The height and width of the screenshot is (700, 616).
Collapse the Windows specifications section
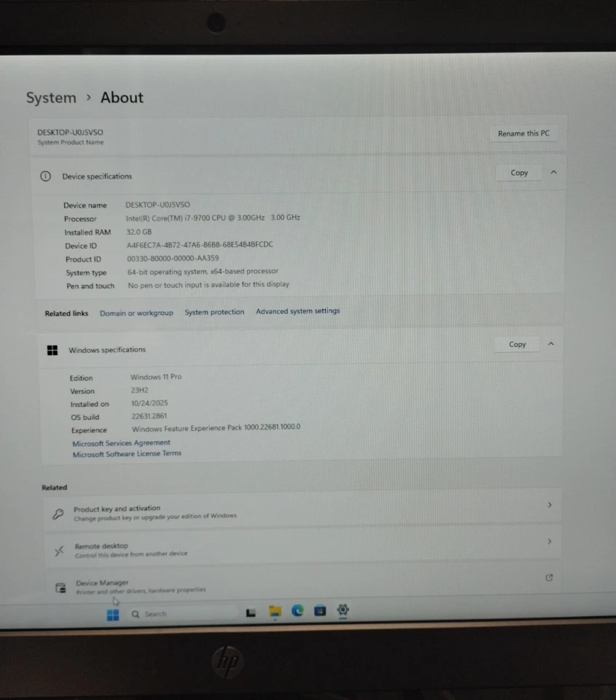[x=551, y=343]
